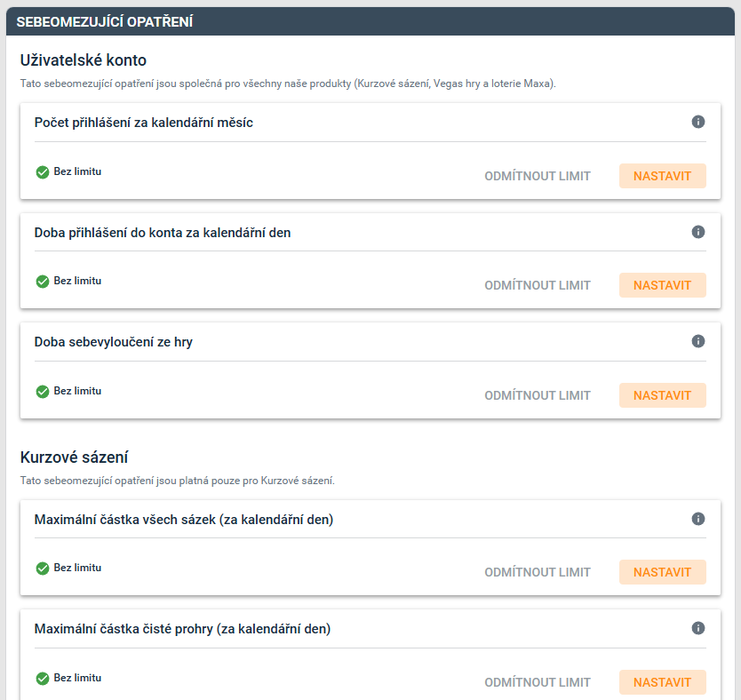This screenshot has width=741, height=700.
Task: Show info for Doba sebevyloučení ze hry
Action: pos(698,341)
